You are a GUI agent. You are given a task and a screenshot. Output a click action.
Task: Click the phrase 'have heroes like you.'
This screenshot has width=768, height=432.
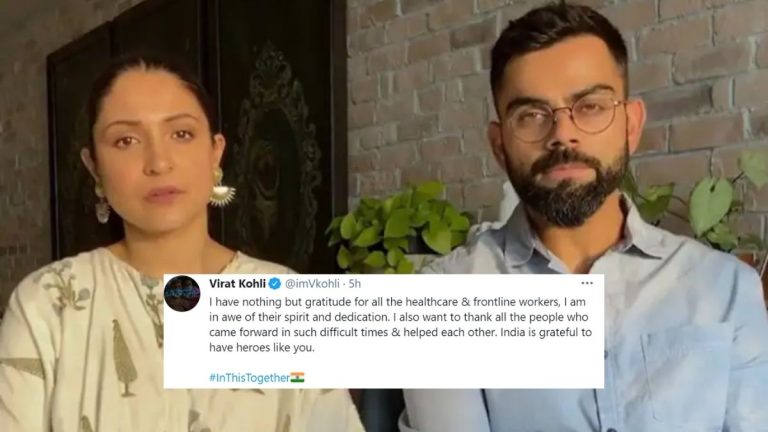tap(262, 348)
